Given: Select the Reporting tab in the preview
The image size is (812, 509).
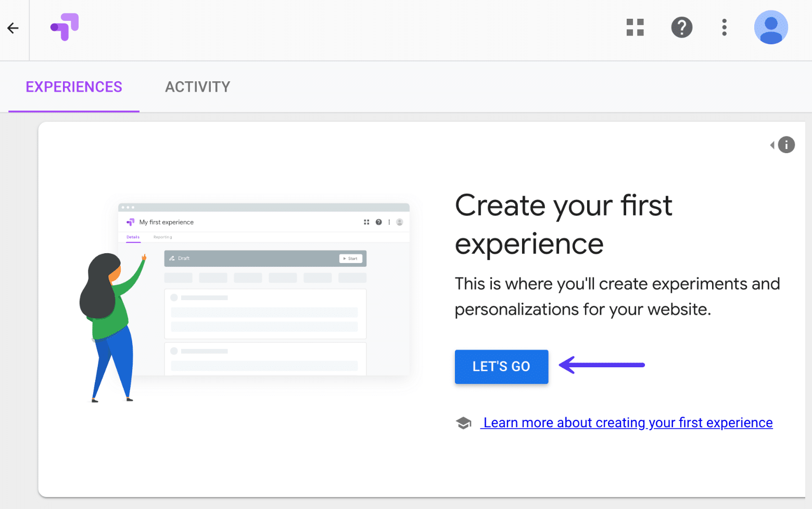Looking at the screenshot, I should click(x=162, y=237).
